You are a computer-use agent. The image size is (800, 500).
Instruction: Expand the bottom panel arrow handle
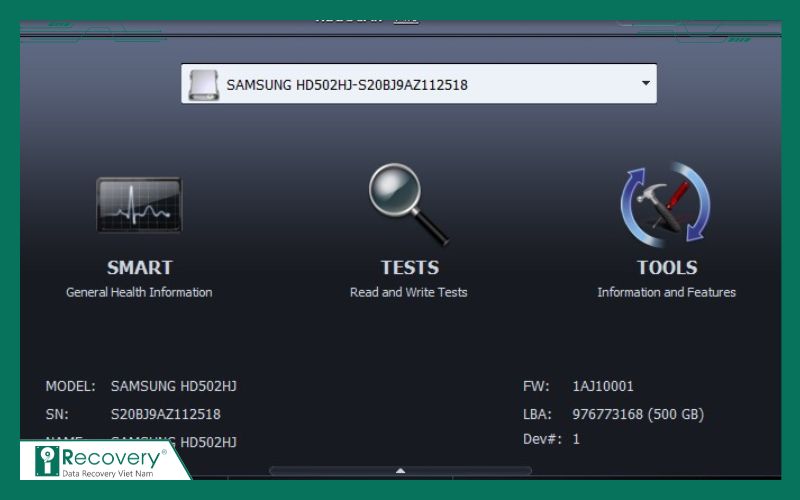[x=401, y=470]
